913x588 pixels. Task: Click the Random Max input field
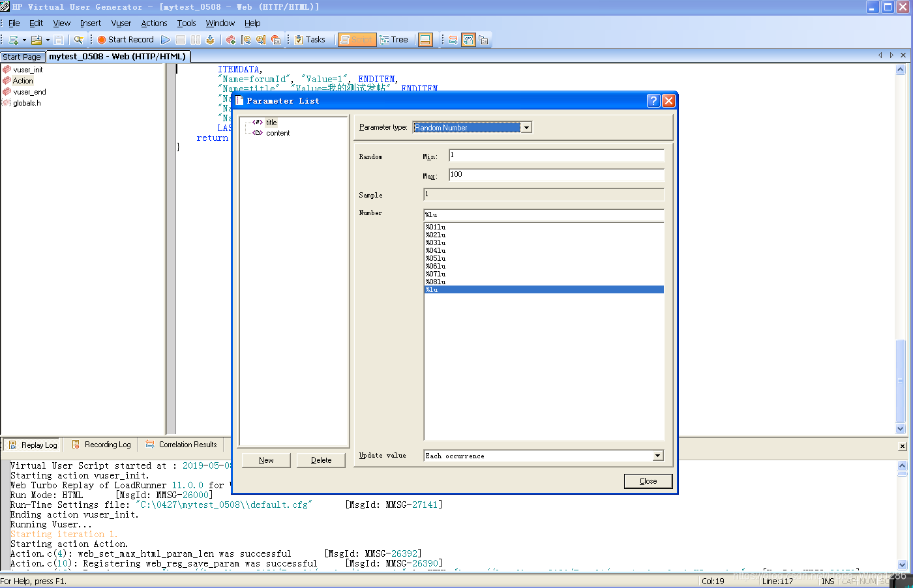556,175
